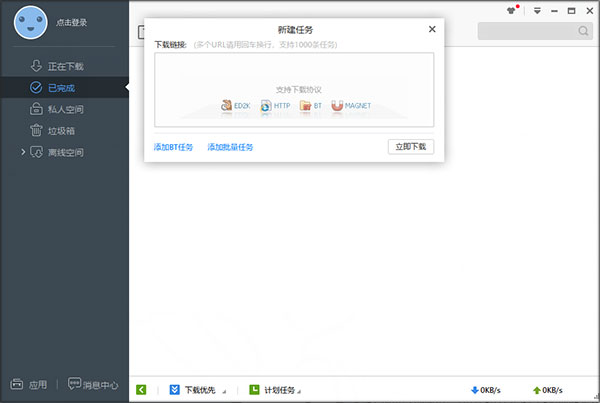The image size is (600, 403).
Task: Expand the 离线空间 tree arrow
Action: coord(23,152)
